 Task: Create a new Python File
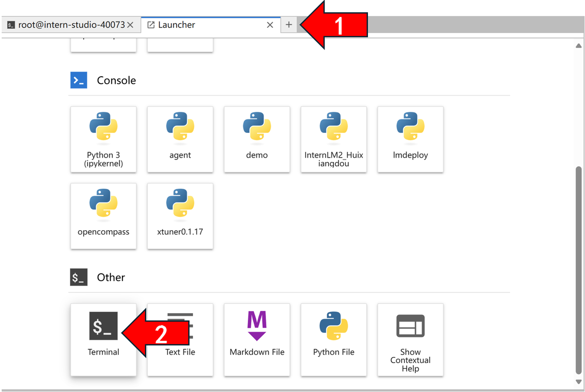(x=334, y=339)
